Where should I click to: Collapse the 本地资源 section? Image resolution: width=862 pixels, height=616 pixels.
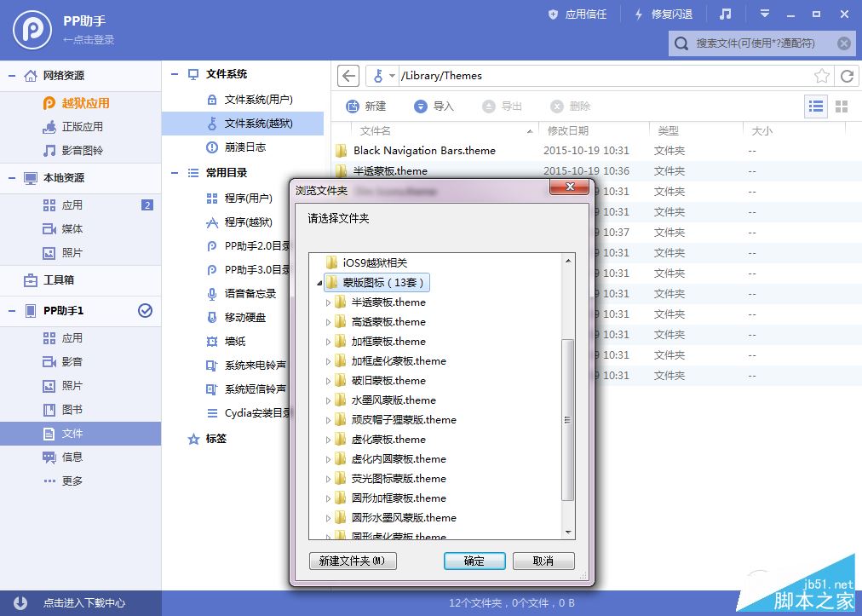12,178
